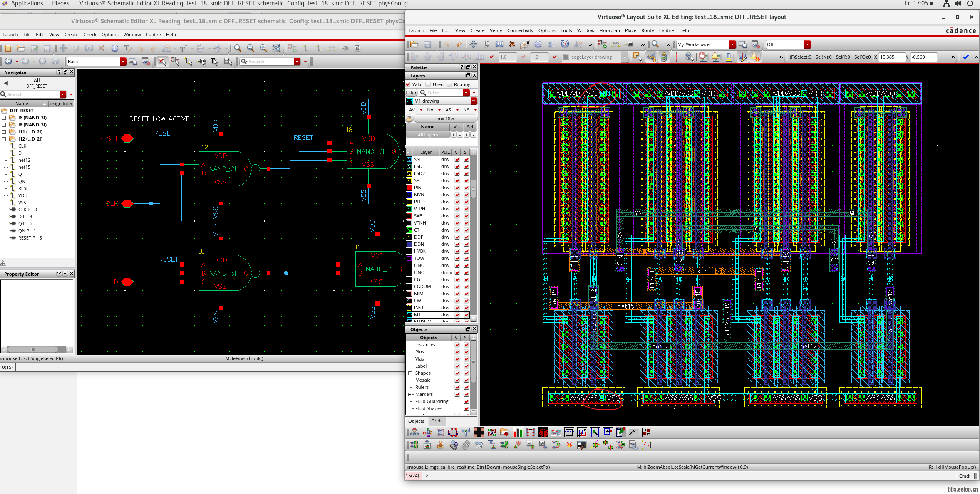Click the Filter button in Layers panel
The height and width of the screenshot is (494, 980).
pyautogui.click(x=411, y=93)
